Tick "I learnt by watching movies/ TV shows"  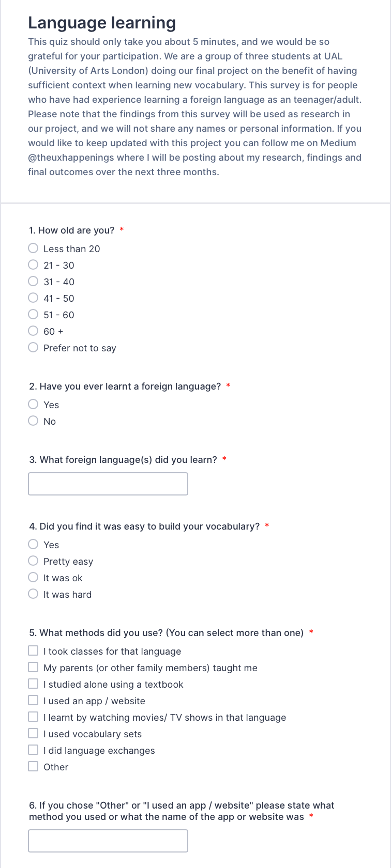click(33, 717)
